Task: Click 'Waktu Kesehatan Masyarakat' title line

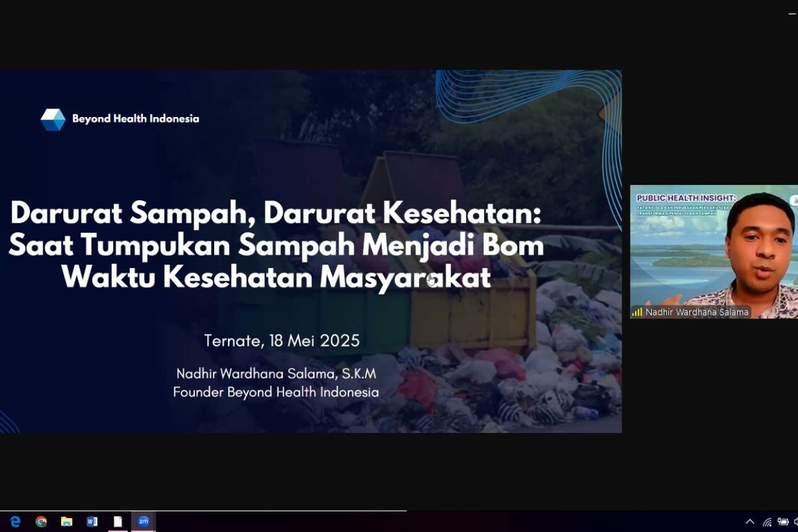Action: click(x=276, y=277)
